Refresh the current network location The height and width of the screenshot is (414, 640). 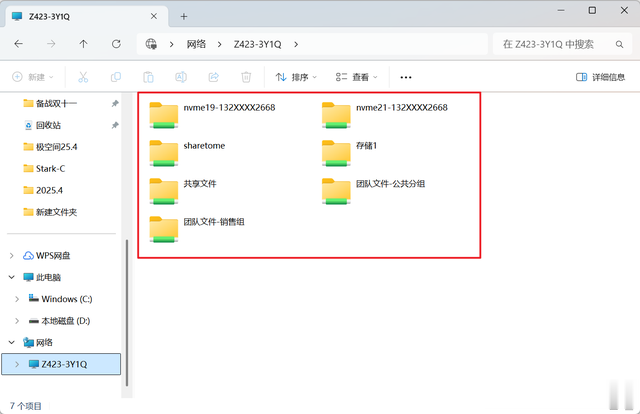[116, 44]
